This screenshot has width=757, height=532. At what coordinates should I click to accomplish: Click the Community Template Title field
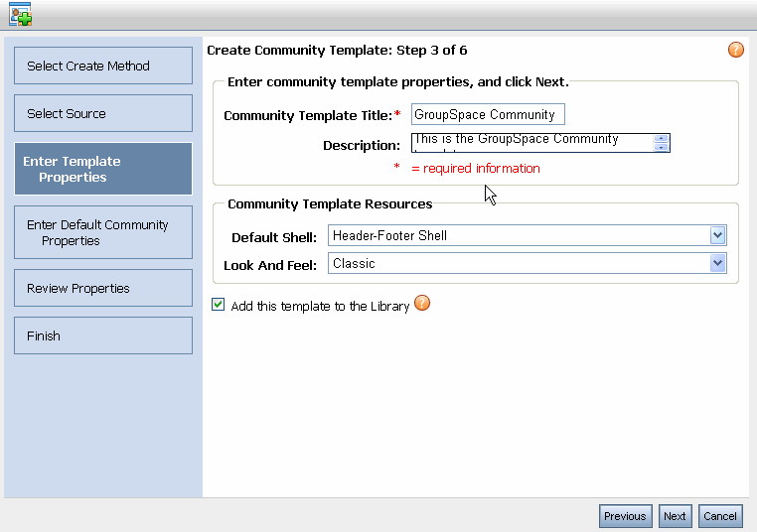pos(488,114)
